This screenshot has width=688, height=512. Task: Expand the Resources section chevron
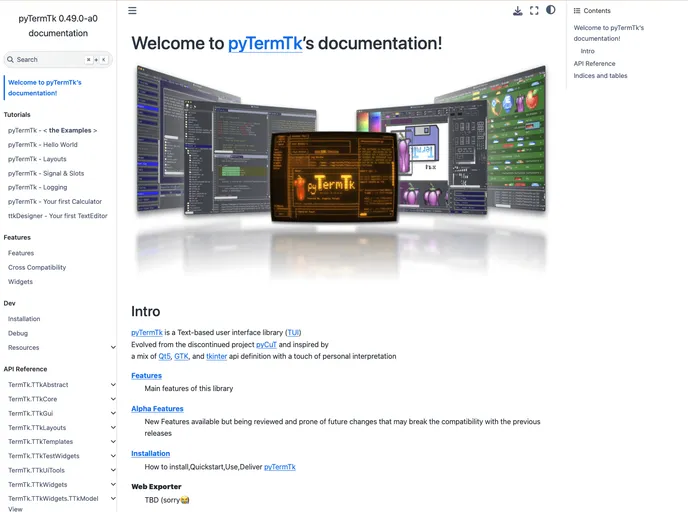pyautogui.click(x=113, y=348)
